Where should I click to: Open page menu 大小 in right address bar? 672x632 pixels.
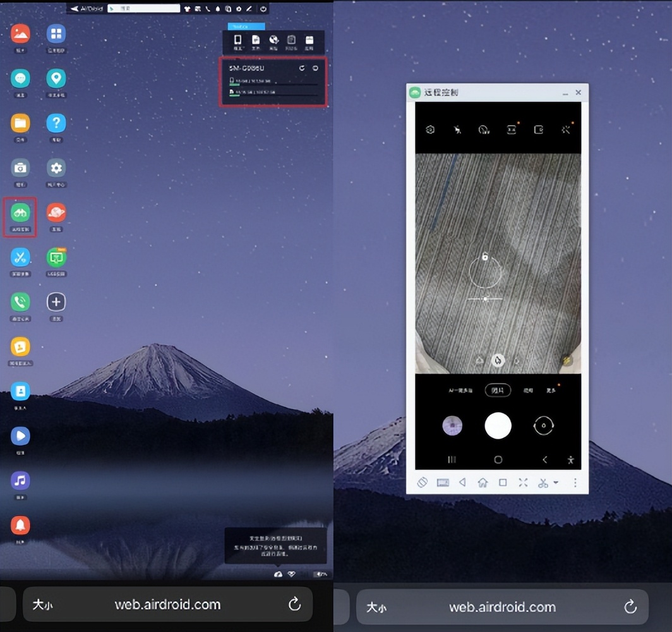point(376,607)
